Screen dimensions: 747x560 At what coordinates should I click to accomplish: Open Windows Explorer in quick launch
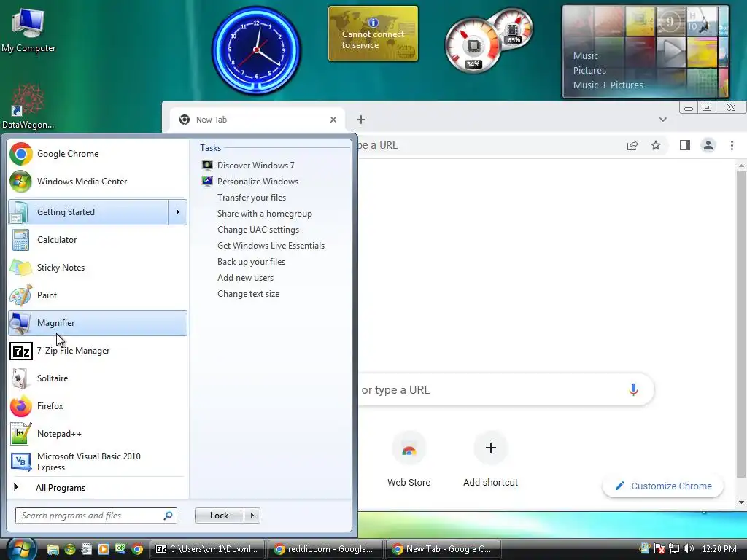tap(53, 549)
